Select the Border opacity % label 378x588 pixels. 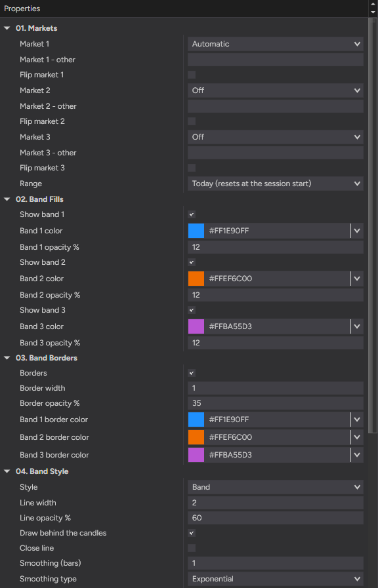(50, 403)
